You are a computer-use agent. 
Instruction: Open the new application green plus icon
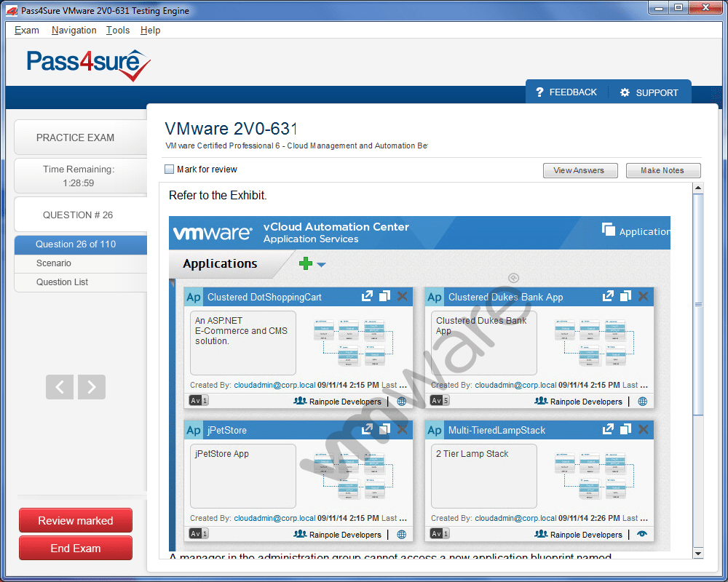click(x=306, y=264)
